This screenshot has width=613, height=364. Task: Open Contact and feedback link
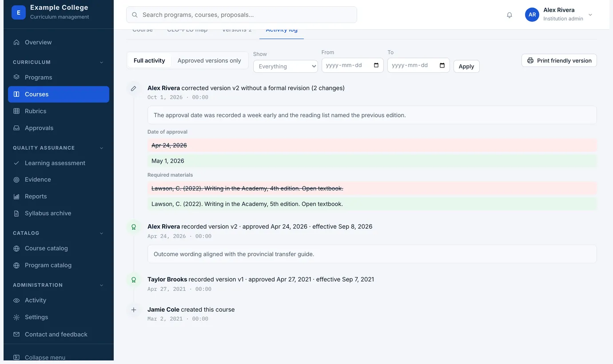tap(59, 334)
